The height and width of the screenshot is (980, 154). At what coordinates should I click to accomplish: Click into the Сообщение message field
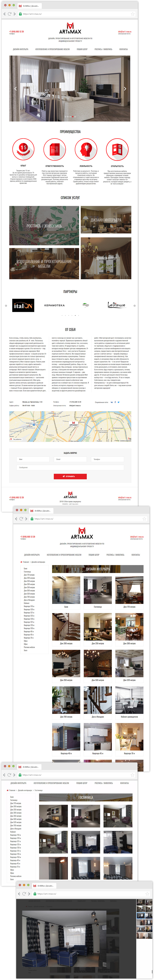point(70,468)
